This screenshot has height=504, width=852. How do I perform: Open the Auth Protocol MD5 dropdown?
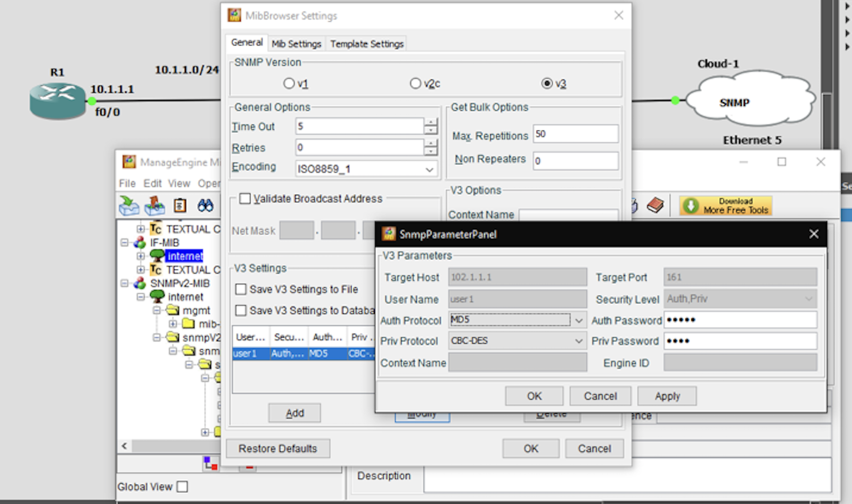tap(579, 320)
